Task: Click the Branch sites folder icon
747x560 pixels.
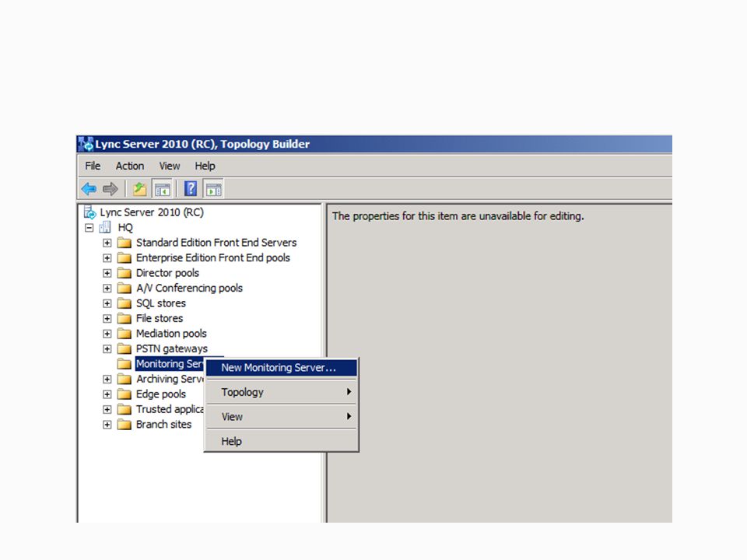Action: click(x=124, y=425)
